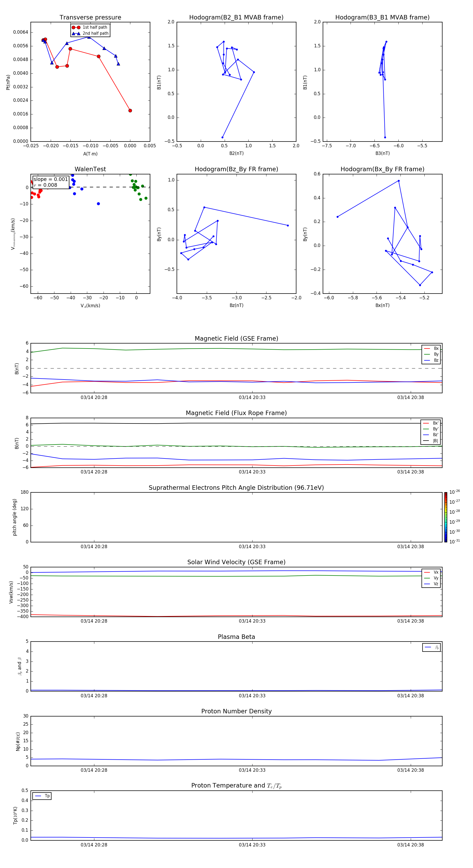
Task: Click the lowest red point in Transverse pressure
Action: coord(130,110)
